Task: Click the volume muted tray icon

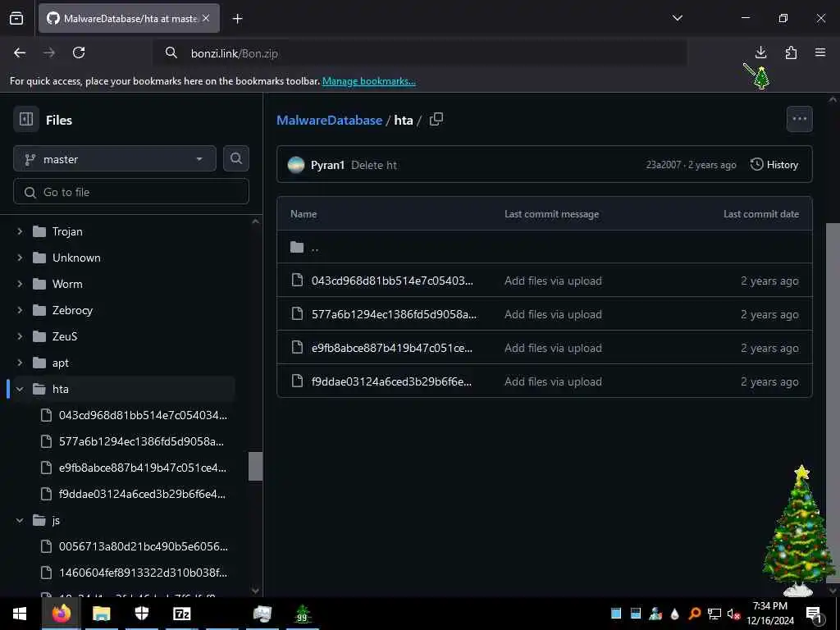Action: click(x=733, y=614)
